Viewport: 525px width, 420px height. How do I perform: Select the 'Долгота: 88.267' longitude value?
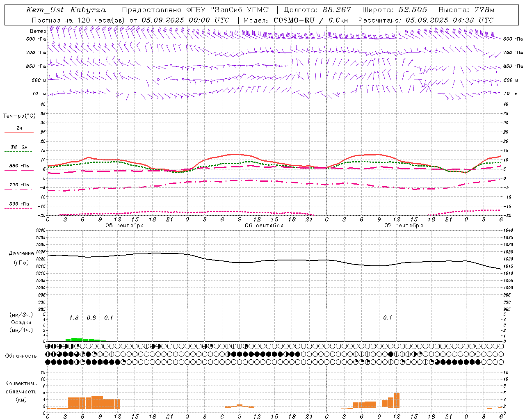pyautogui.click(x=317, y=10)
